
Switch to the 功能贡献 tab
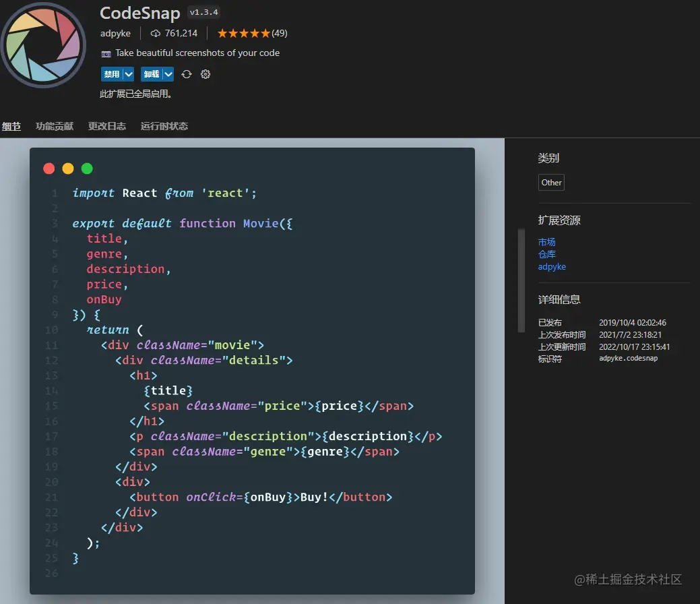click(x=55, y=127)
